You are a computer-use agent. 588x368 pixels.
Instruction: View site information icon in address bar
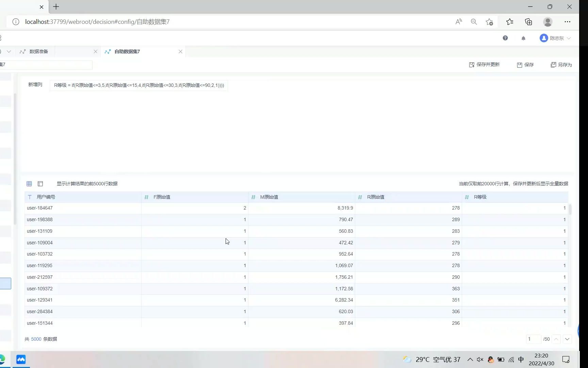tap(16, 22)
